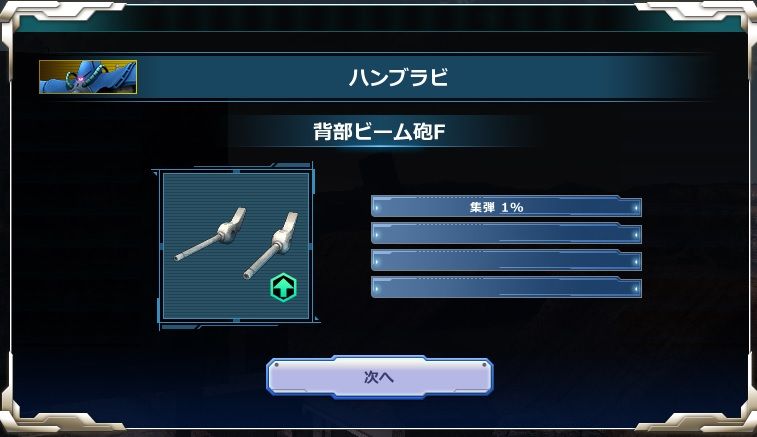The width and height of the screenshot is (757, 437).
Task: Click the 次へ button
Action: (379, 377)
